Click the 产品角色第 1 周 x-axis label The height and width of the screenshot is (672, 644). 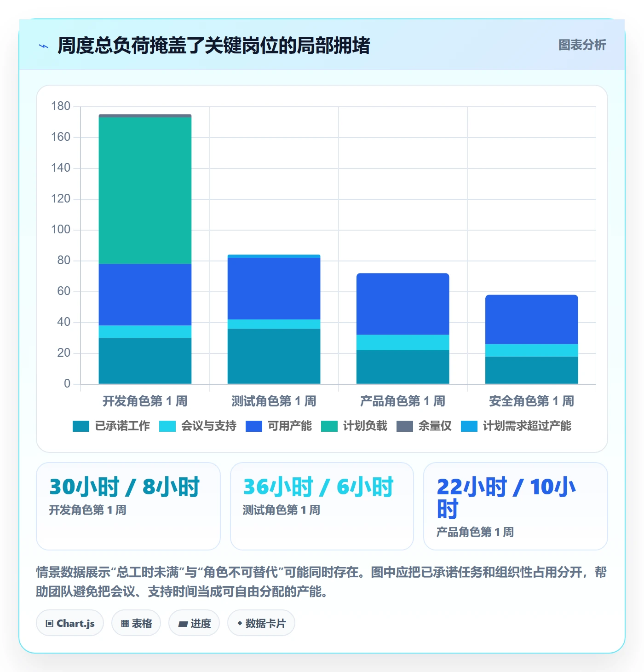tap(402, 401)
